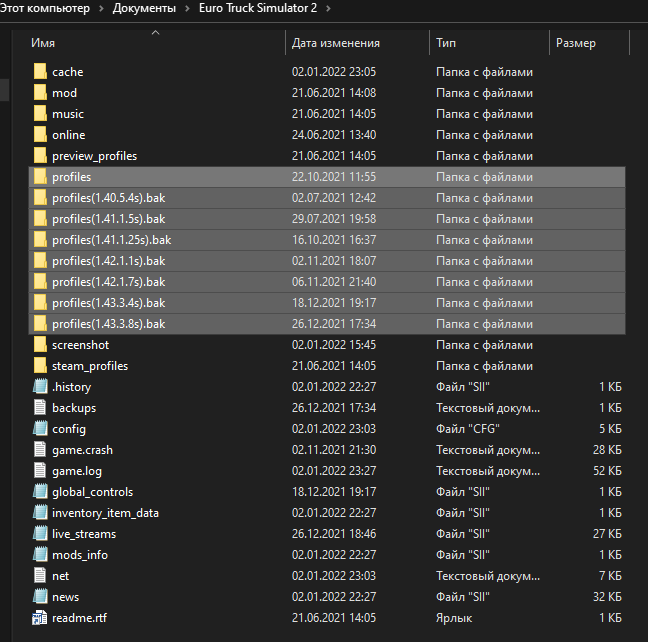Expand chevron after Документы breadcrumb

point(188,9)
